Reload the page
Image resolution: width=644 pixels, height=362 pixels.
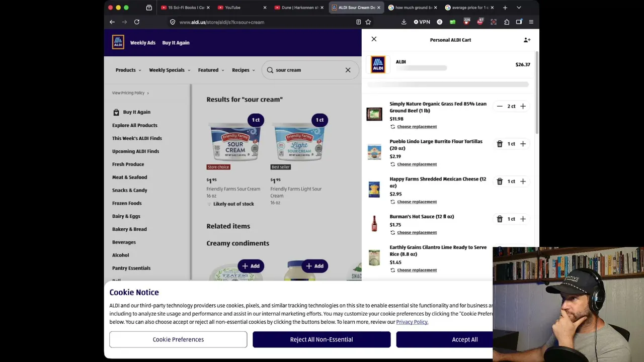click(137, 22)
